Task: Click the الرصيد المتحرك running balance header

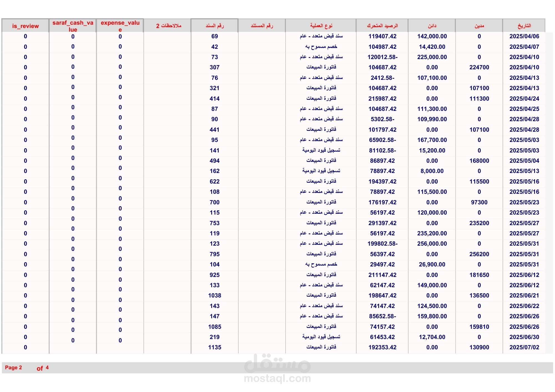Action: (x=382, y=26)
